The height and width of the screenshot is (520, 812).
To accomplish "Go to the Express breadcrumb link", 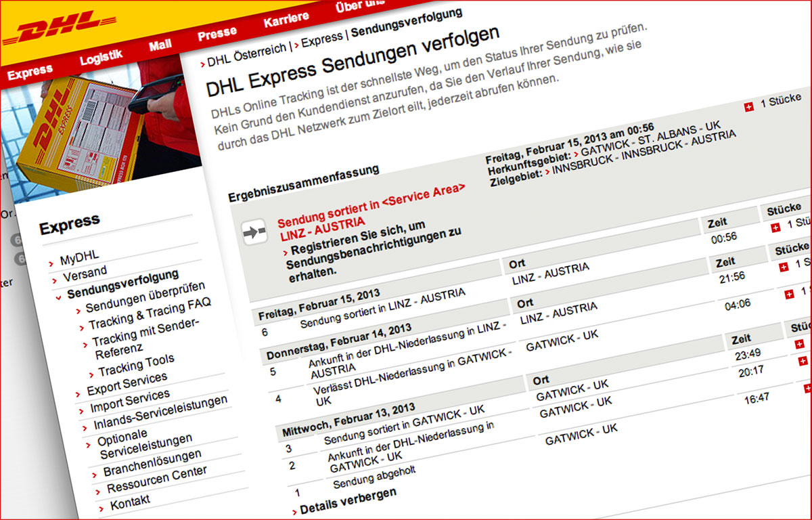I will [x=322, y=39].
